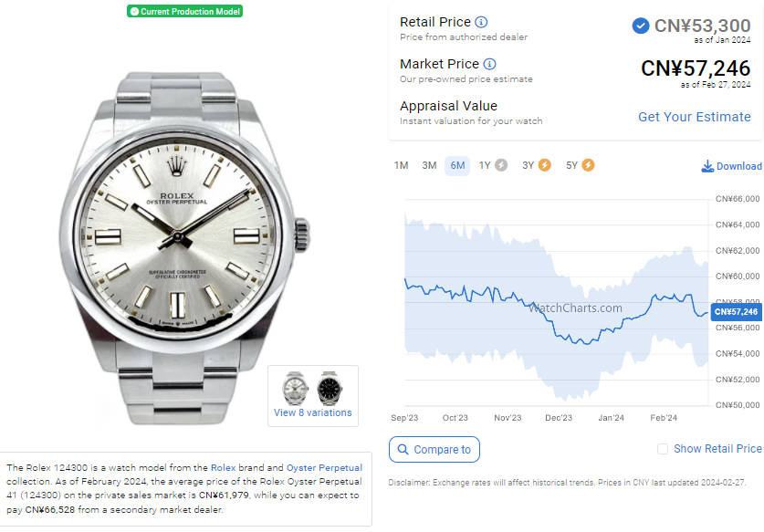The height and width of the screenshot is (532, 764).
Task: Click the magnifier icon in Compare to
Action: click(403, 449)
